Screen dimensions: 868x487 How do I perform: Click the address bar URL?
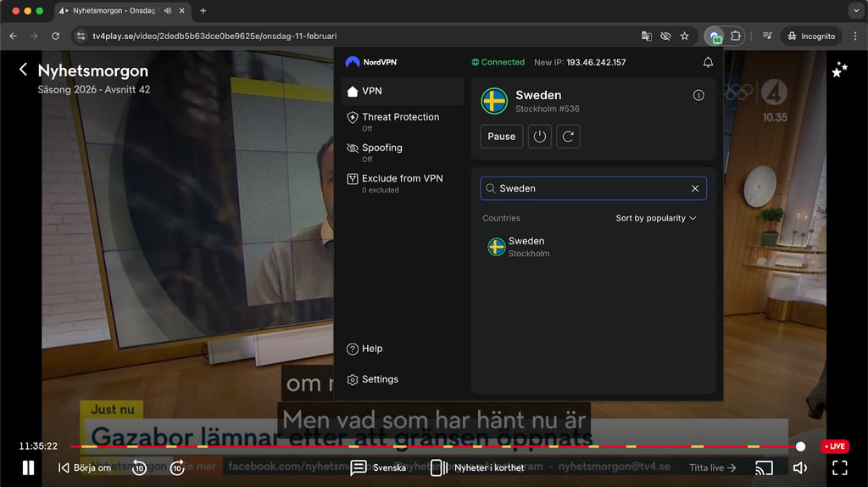(214, 36)
